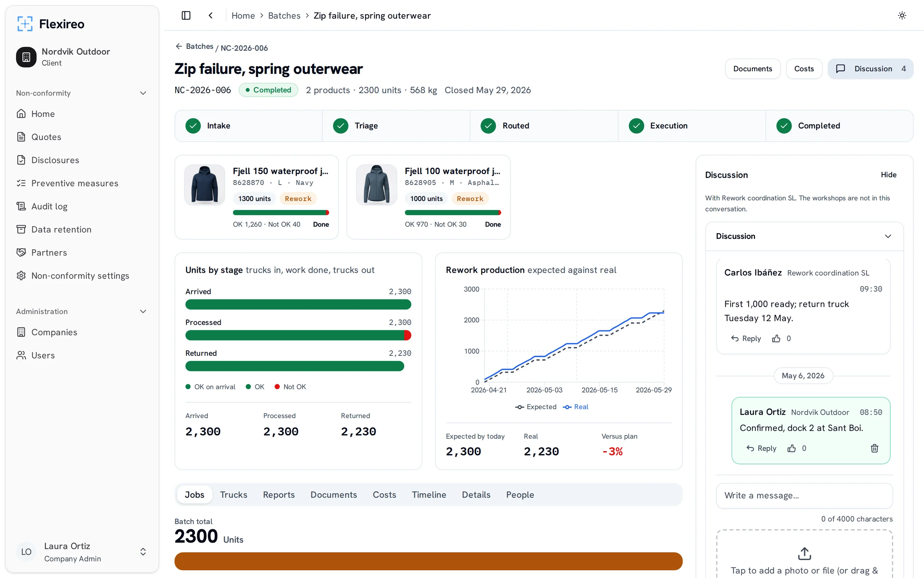Screen dimensions: 924x578
Task: Switch to the Trucks tab
Action: tap(233, 495)
